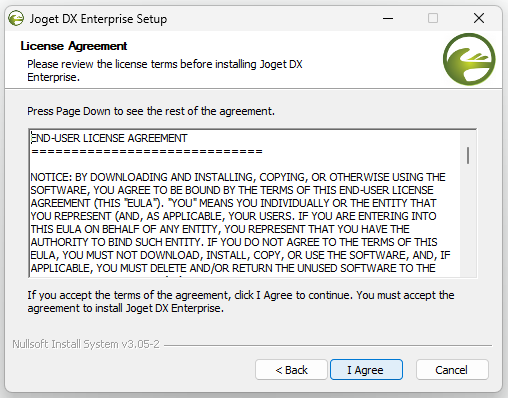
Task: Click the license text scrollbar thumb
Action: [468, 155]
